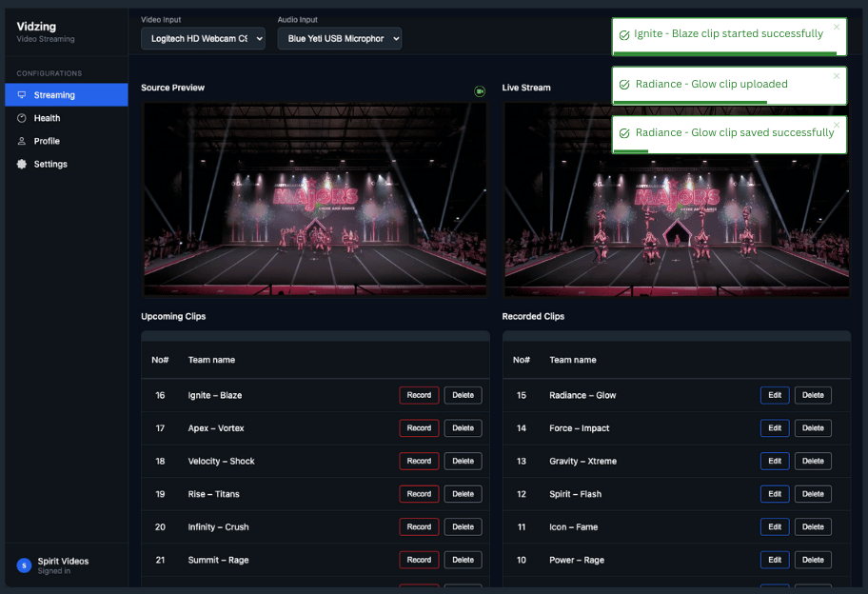
Task: Delete the Radiance – Glow recorded clip
Action: tap(813, 395)
